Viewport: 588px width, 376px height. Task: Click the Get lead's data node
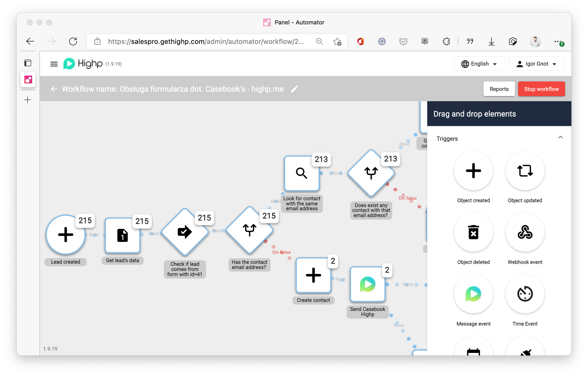click(122, 236)
